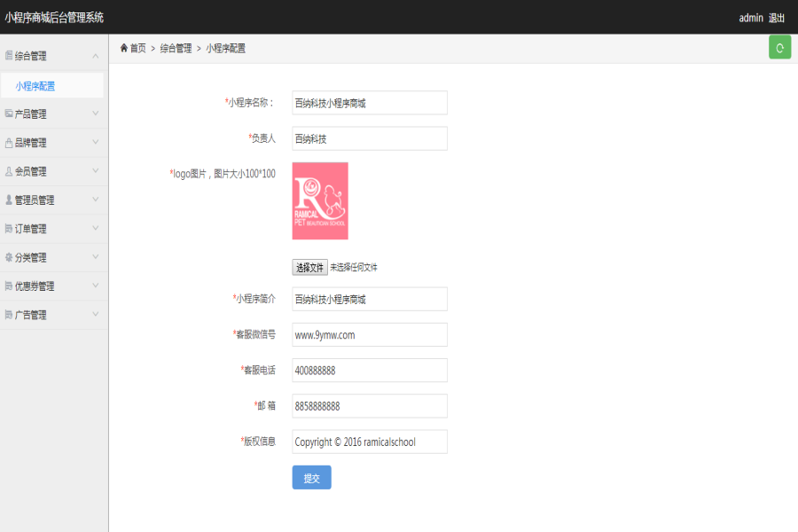This screenshot has width=798, height=532.
Task: Expand the 产品管理 chevron
Action: point(96,113)
